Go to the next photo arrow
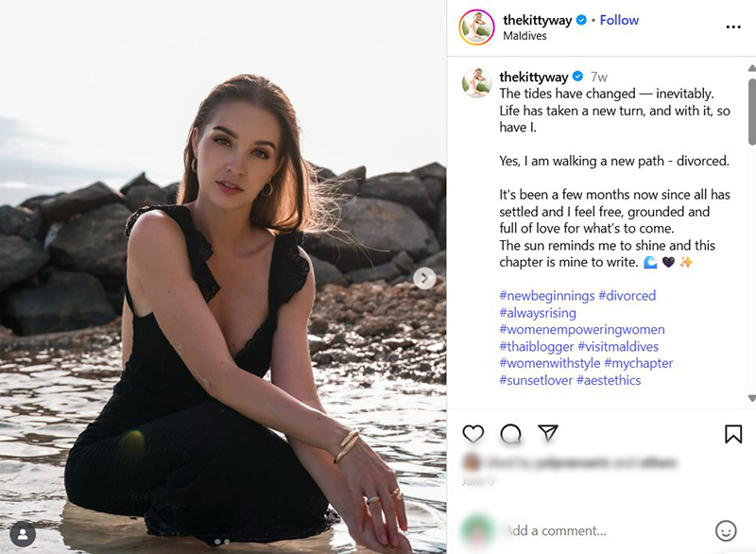This screenshot has height=554, width=756. pyautogui.click(x=424, y=278)
